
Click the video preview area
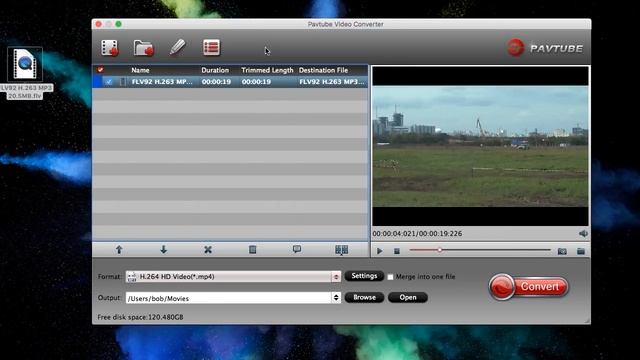480,146
